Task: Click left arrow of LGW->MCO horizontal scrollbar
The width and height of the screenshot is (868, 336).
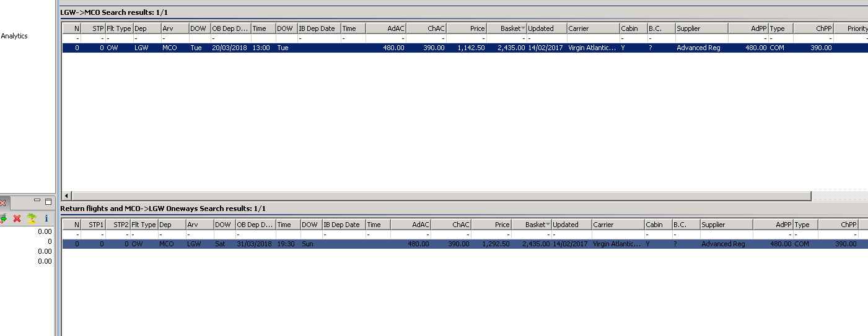Action: click(68, 196)
